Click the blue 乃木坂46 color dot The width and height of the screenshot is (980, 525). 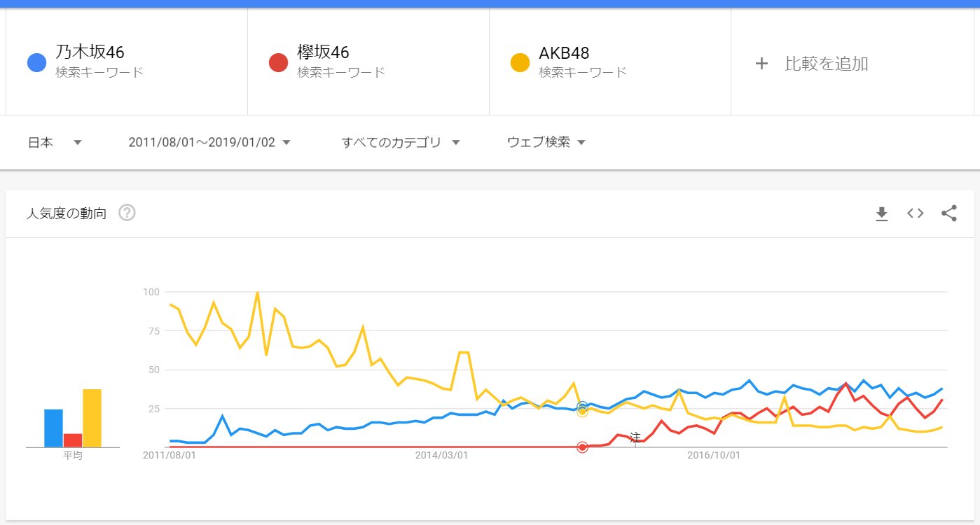[x=36, y=62]
